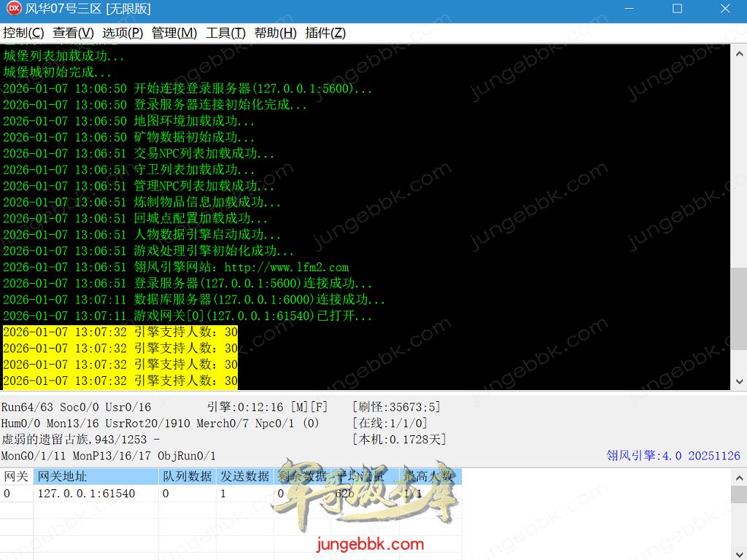This screenshot has width=747, height=560.
Task: Open the 插件(Z) plugins menu
Action: [x=325, y=33]
